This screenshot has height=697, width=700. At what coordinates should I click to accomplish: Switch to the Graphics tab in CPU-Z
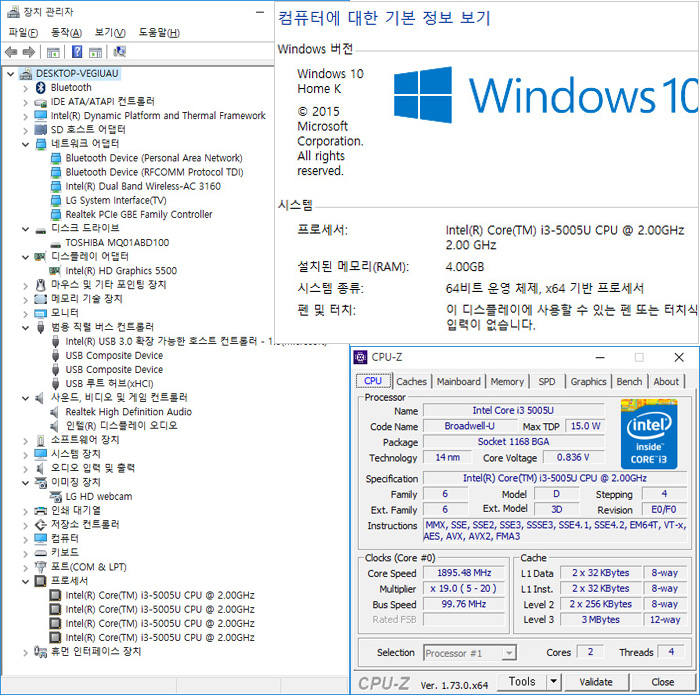588,381
